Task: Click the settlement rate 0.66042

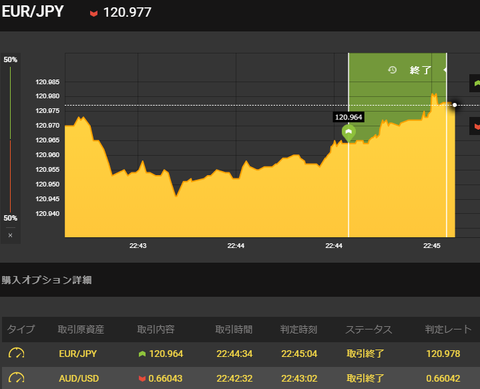Action: coord(443,379)
